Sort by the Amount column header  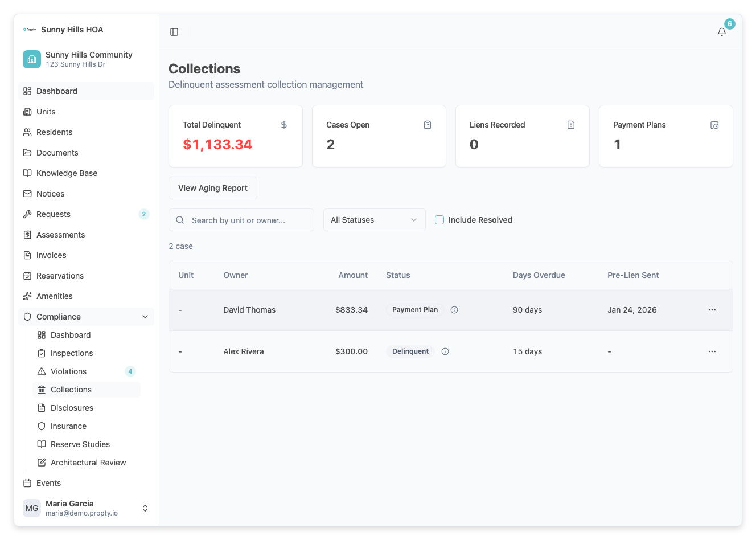tap(353, 275)
